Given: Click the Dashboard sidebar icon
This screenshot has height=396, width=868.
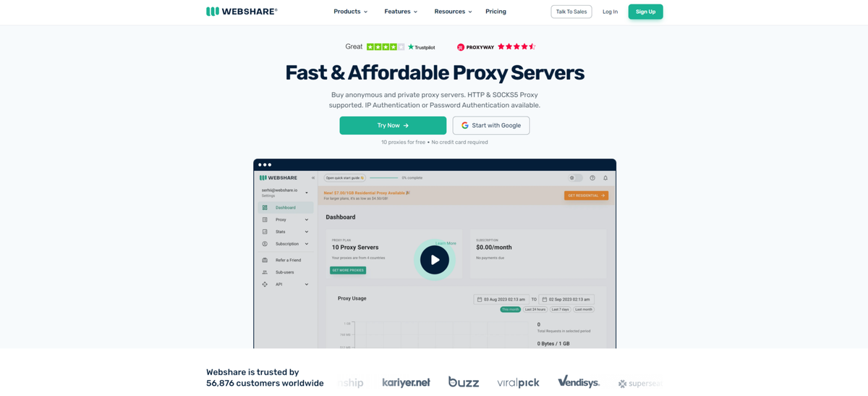Looking at the screenshot, I should (x=265, y=208).
